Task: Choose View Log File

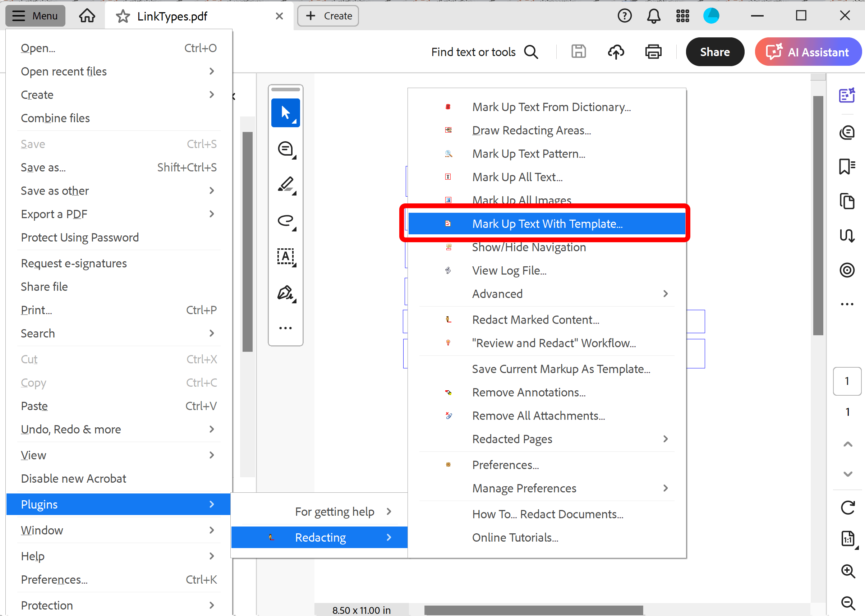Action: [x=547, y=271]
